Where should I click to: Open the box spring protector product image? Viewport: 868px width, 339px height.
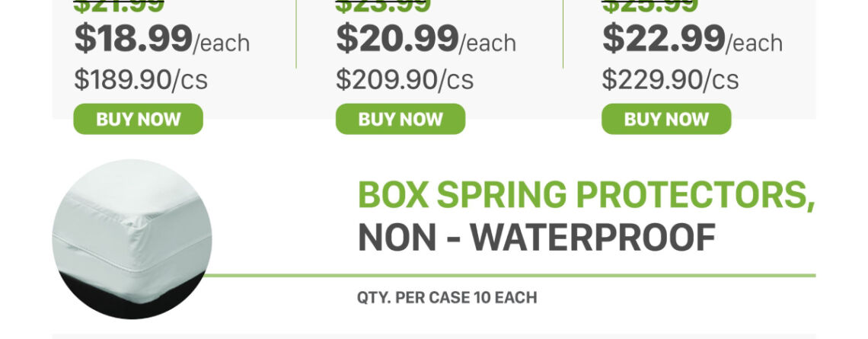(132, 238)
